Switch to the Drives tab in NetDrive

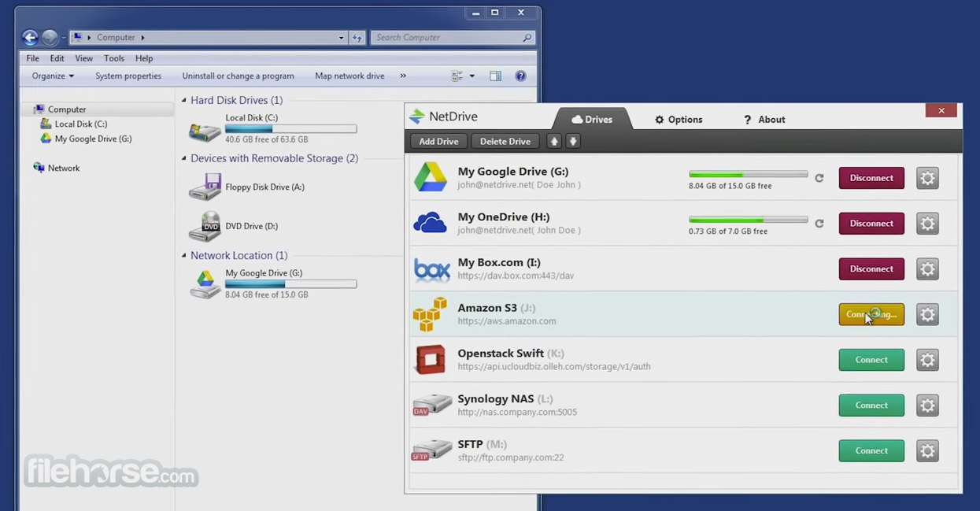(x=591, y=120)
